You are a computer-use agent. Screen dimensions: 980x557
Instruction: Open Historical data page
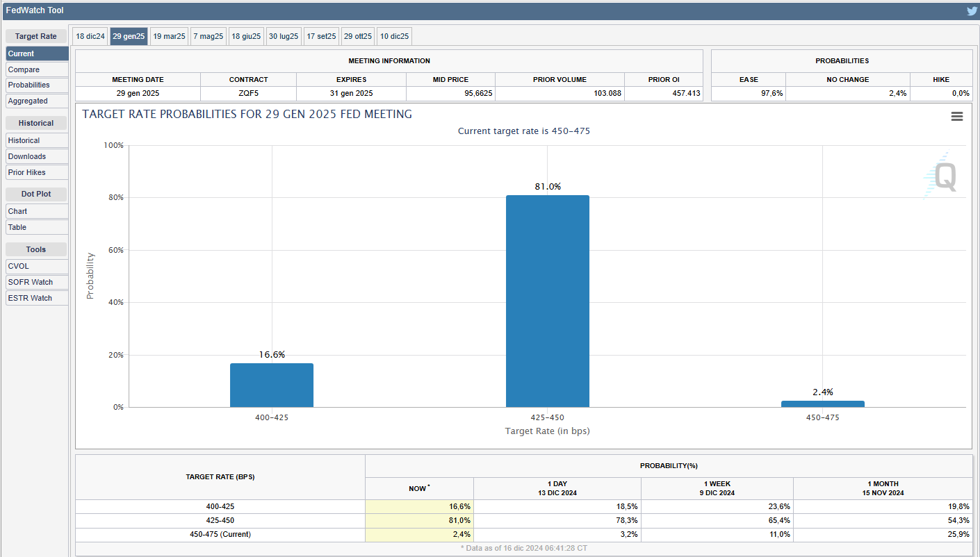click(37, 140)
